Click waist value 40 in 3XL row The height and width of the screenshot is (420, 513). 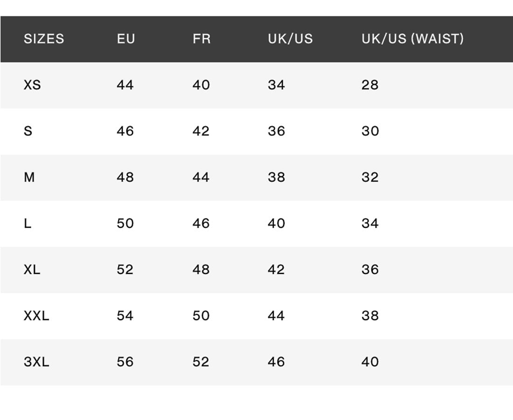tap(370, 362)
